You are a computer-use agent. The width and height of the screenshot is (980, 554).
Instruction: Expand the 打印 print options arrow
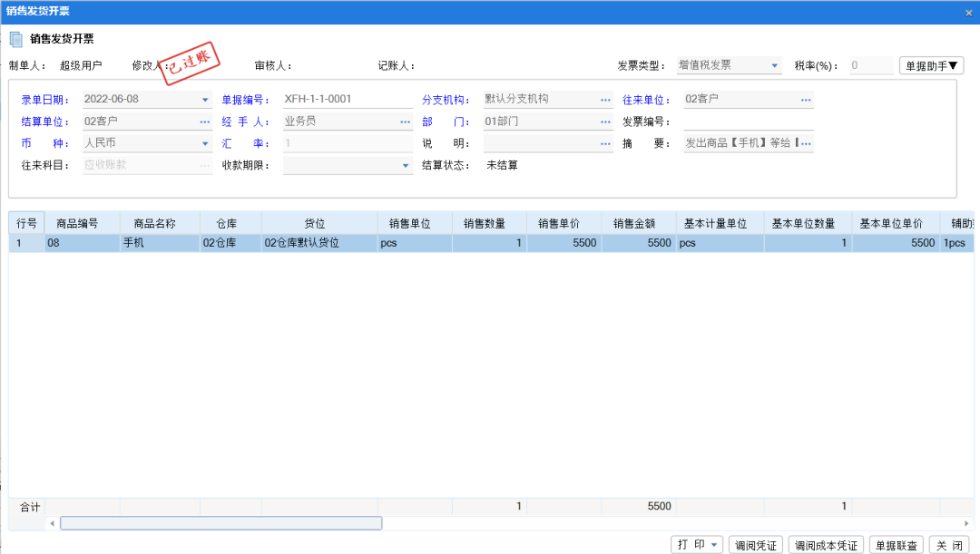pos(713,544)
